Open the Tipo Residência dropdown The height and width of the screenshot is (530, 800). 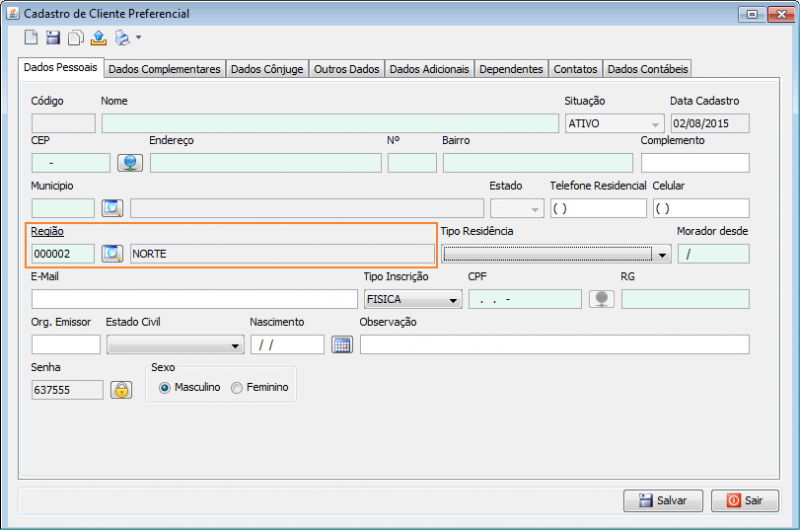pyautogui.click(x=556, y=254)
